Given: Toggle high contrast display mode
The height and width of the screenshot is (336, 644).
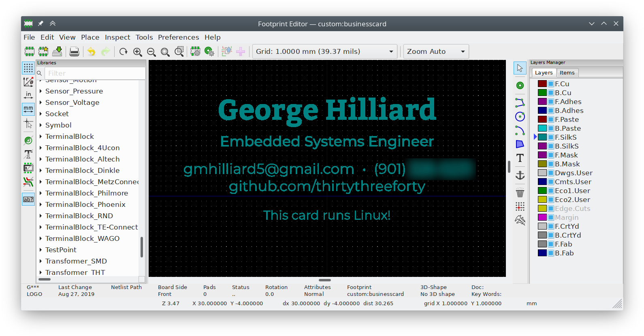Looking at the screenshot, I should point(28,182).
